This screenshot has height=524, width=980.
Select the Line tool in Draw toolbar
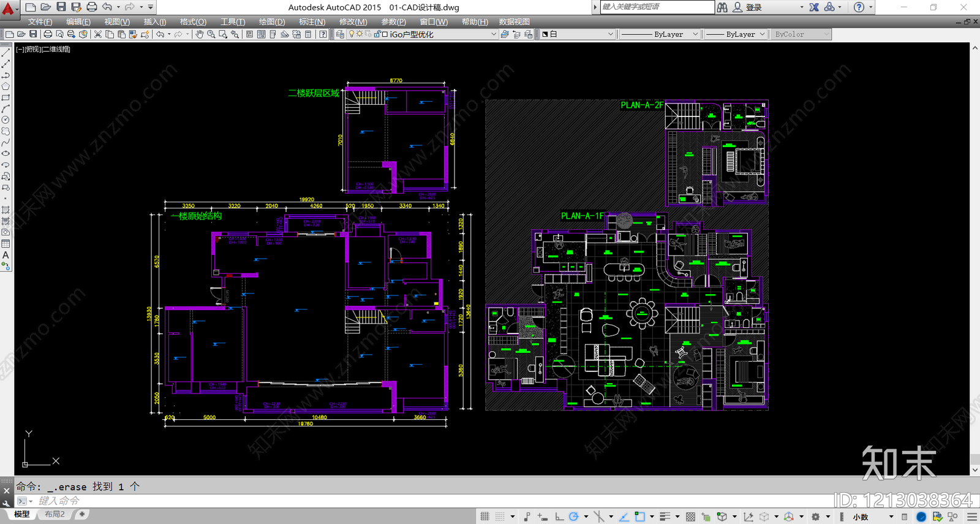point(6,53)
